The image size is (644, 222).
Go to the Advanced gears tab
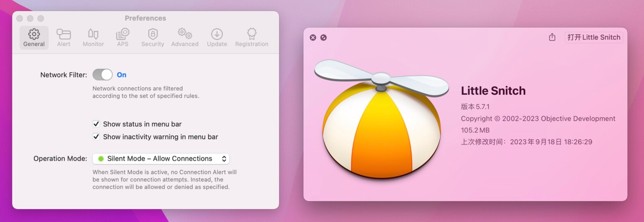pyautogui.click(x=185, y=38)
